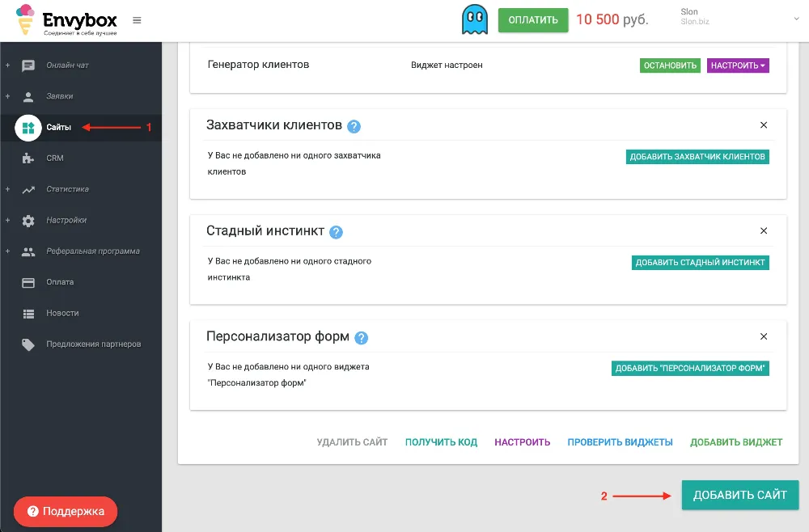This screenshot has height=532, width=809.
Task: Click the Онлайн чат speech bubble icon
Action: pos(28,65)
